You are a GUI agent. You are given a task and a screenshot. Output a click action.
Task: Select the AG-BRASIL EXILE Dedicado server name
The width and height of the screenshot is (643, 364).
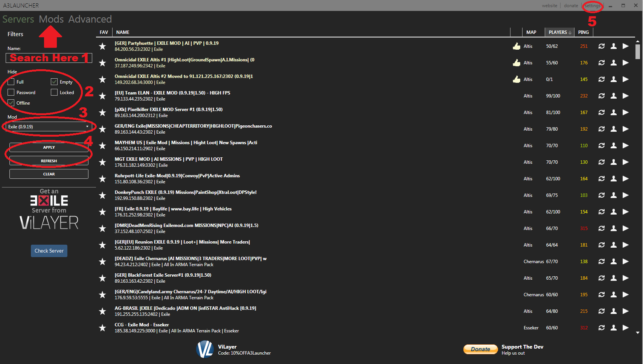[x=185, y=308]
